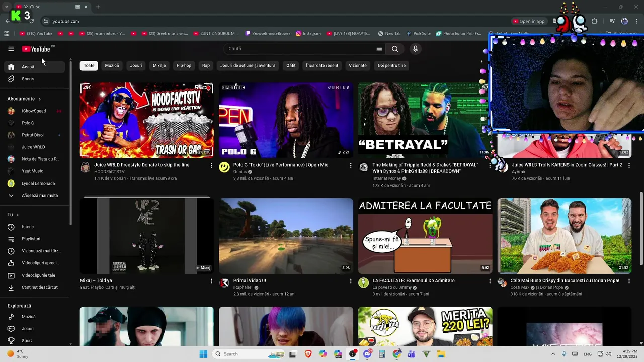
Task: Open Primul Video !!! title link
Action: [250, 280]
